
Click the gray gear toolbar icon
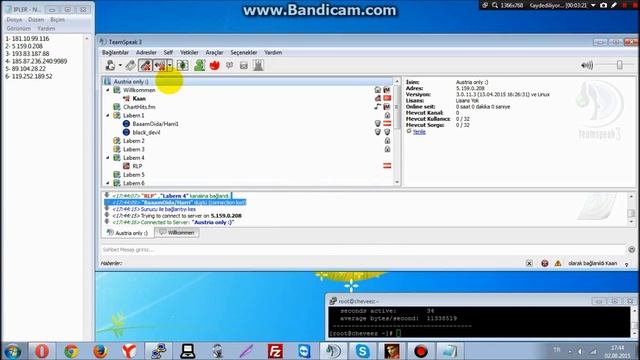pos(230,65)
